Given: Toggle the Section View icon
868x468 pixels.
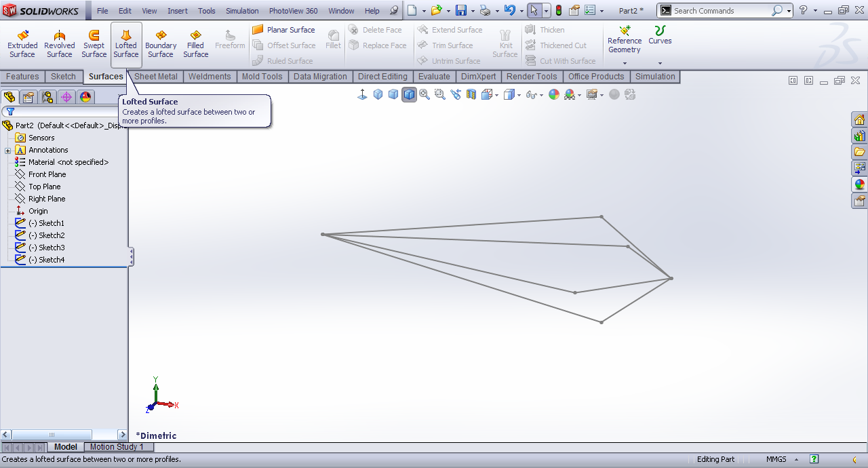Looking at the screenshot, I should [x=471, y=94].
